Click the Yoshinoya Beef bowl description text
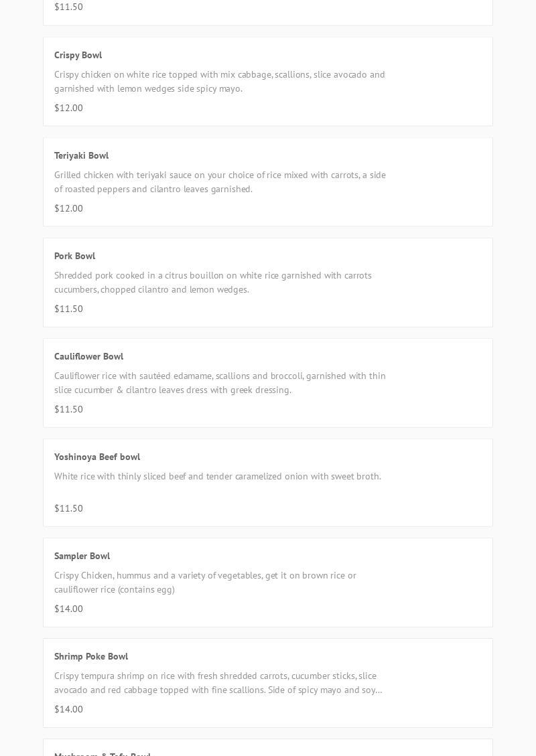The height and width of the screenshot is (756, 536). (x=218, y=476)
